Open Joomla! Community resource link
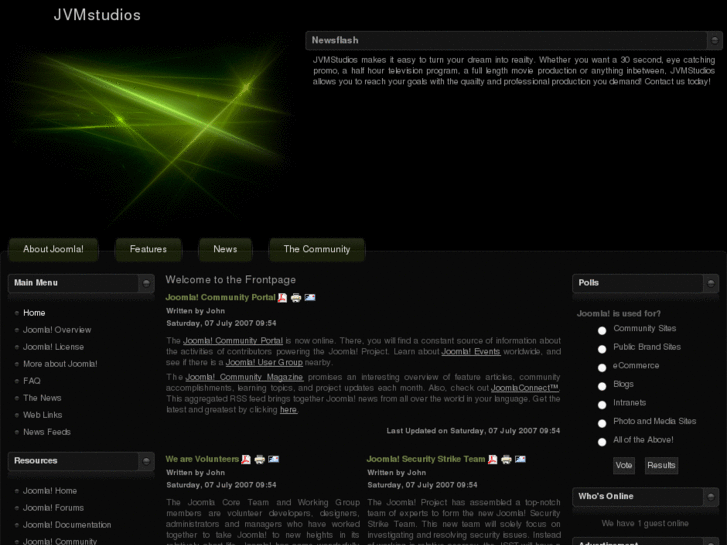The width and height of the screenshot is (727, 545). point(60,541)
